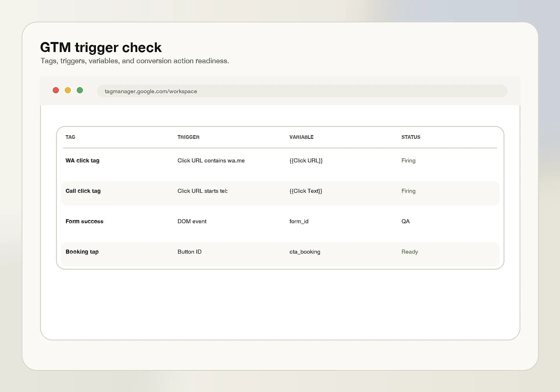Select the Form success tag cell

(x=84, y=221)
